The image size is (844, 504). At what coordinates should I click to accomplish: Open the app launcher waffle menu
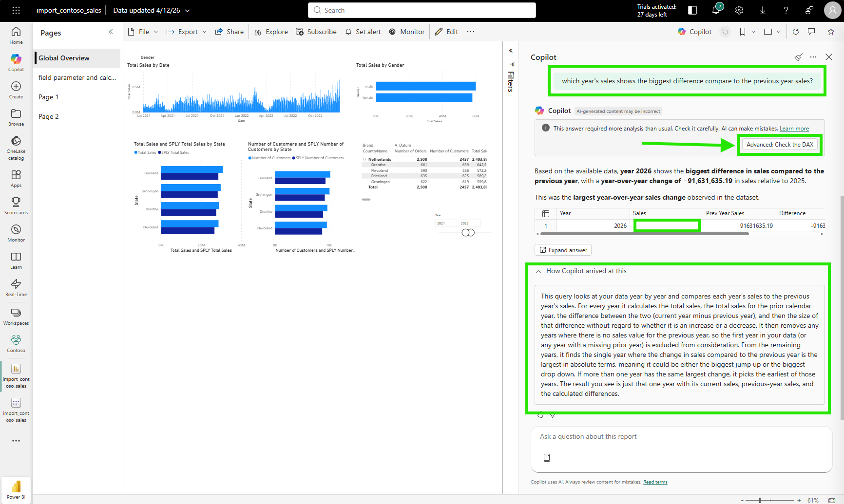tap(16, 10)
